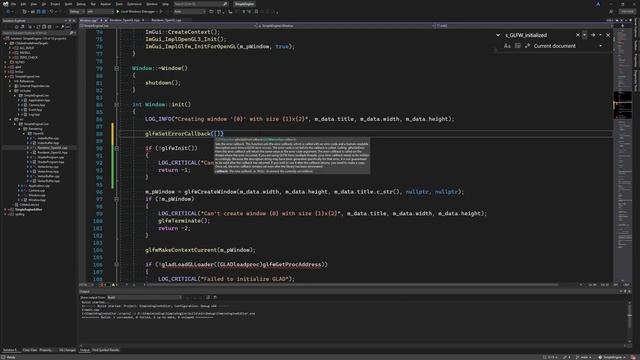Select External Dependencies in Solution Explorer
The width and height of the screenshot is (640, 360).
[x=34, y=86]
